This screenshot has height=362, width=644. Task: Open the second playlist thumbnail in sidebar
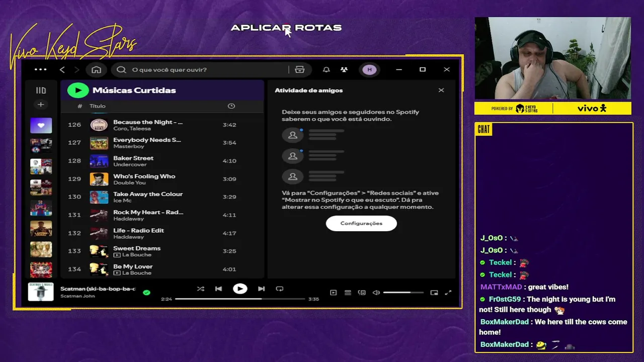(41, 146)
